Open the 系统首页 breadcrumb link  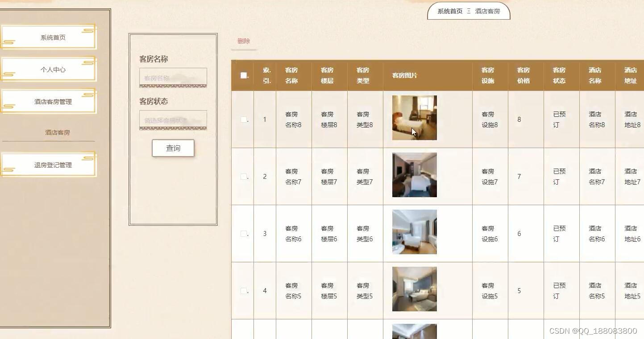pyautogui.click(x=449, y=11)
